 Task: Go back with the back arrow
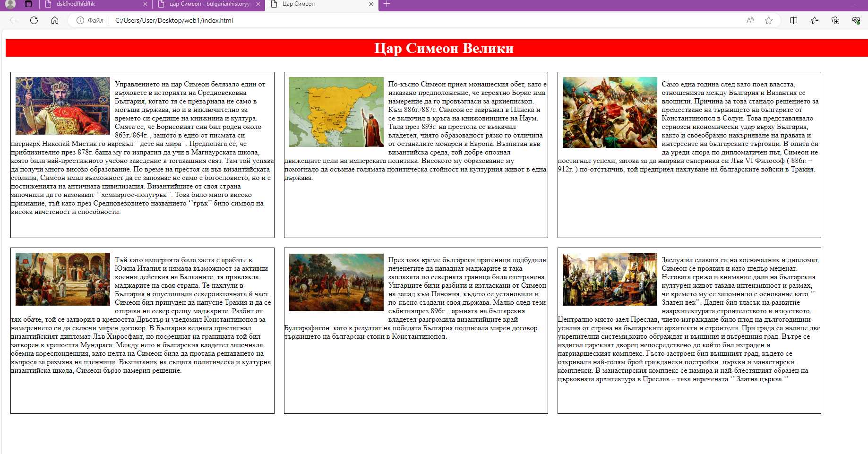[x=13, y=20]
